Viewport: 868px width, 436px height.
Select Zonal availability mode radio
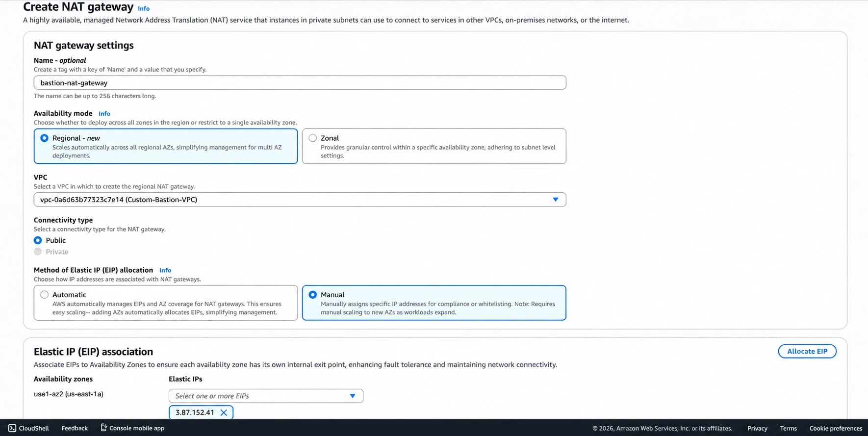pos(313,138)
